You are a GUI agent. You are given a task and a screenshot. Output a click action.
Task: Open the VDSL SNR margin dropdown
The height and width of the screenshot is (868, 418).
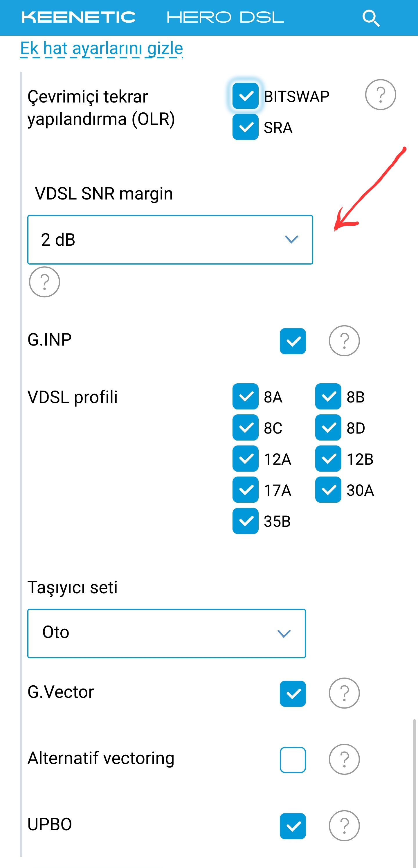point(170,240)
